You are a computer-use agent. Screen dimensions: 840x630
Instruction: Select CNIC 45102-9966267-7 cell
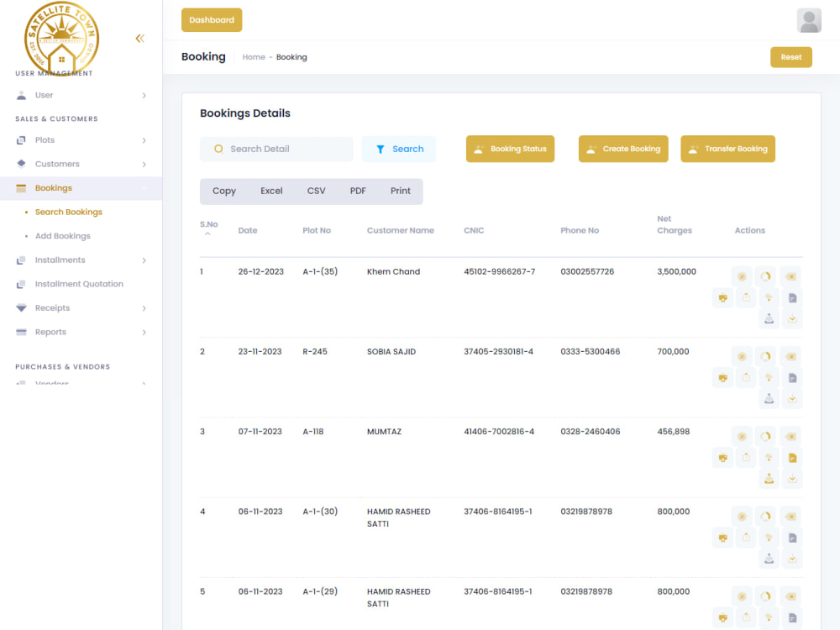pos(499,271)
